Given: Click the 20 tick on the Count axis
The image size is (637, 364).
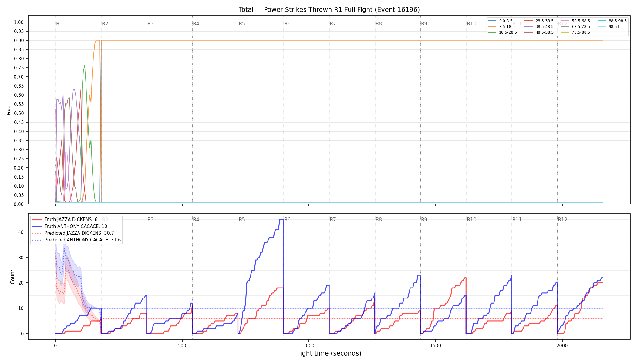Looking at the screenshot, I should [x=21, y=283].
